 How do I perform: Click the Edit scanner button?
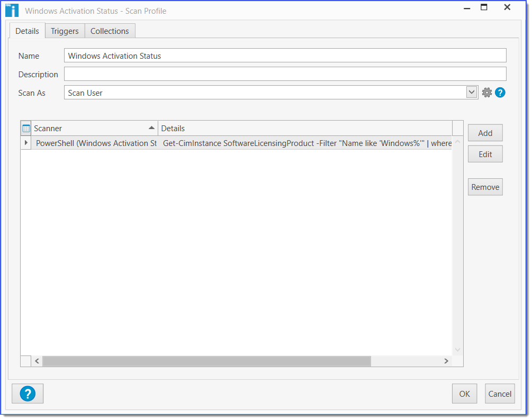pyautogui.click(x=485, y=154)
